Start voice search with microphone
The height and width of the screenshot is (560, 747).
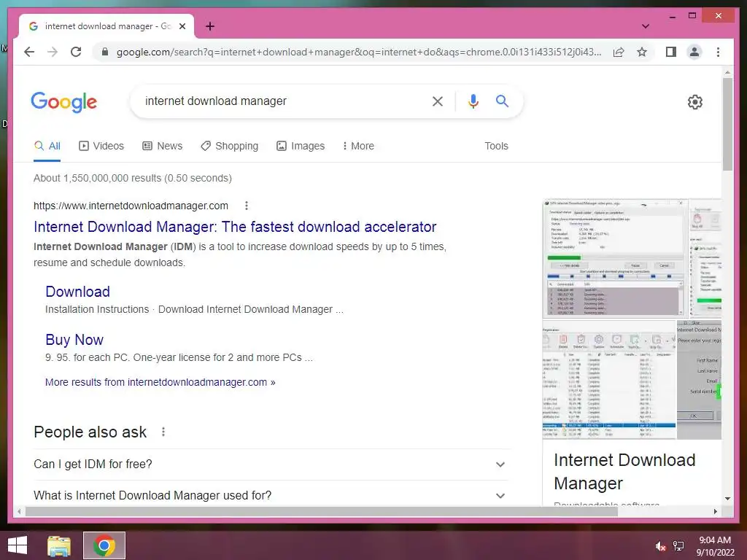tap(473, 101)
